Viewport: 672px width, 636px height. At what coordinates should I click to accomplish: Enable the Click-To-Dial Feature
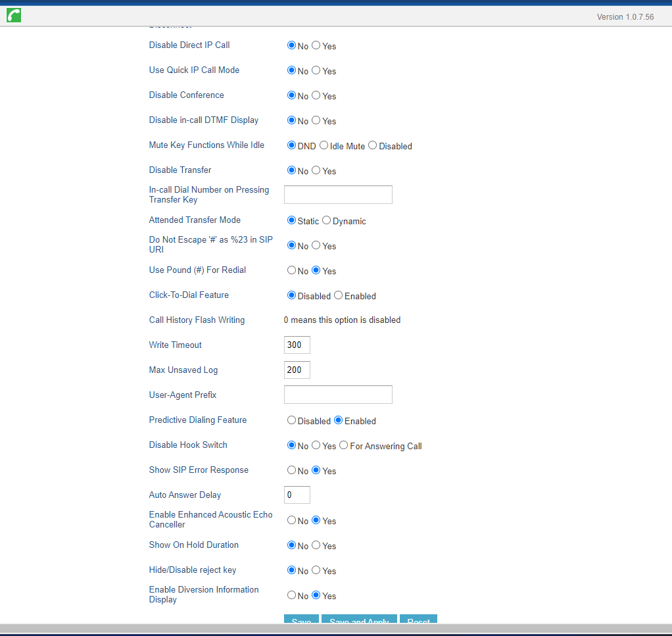coord(339,296)
